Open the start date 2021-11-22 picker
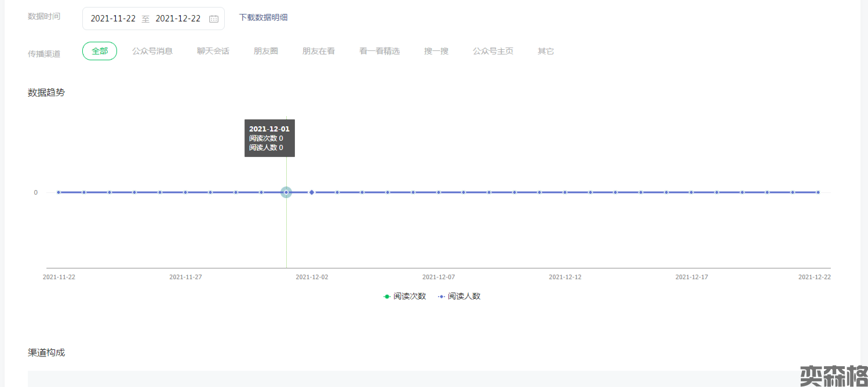 coord(113,19)
